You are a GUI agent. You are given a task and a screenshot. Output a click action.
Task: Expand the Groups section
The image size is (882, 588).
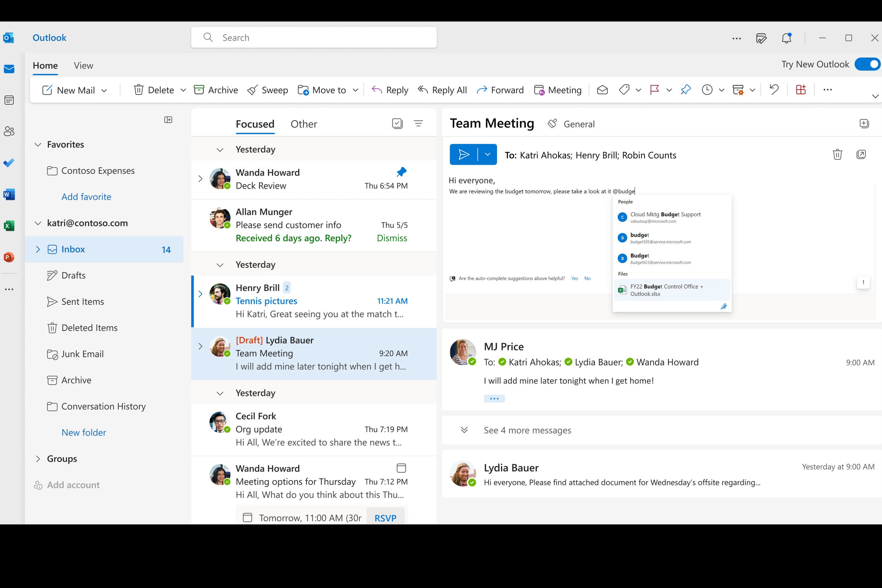coord(38,459)
